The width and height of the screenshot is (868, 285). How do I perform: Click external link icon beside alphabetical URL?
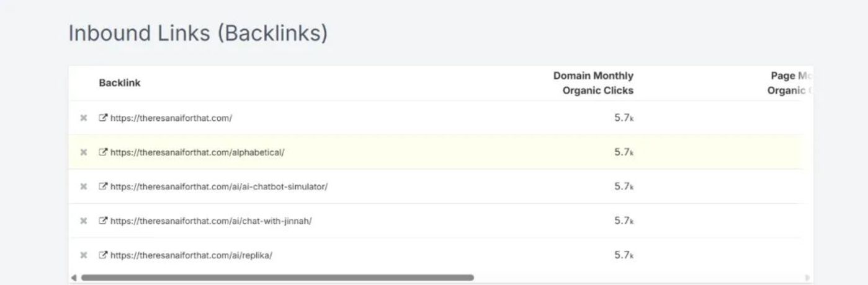point(103,152)
